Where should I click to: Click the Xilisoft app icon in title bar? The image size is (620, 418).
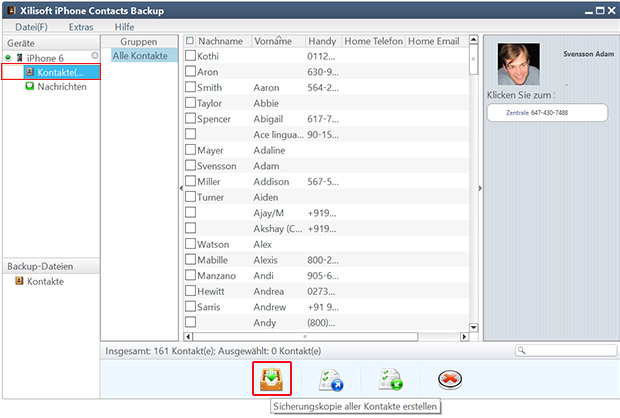pos(12,10)
